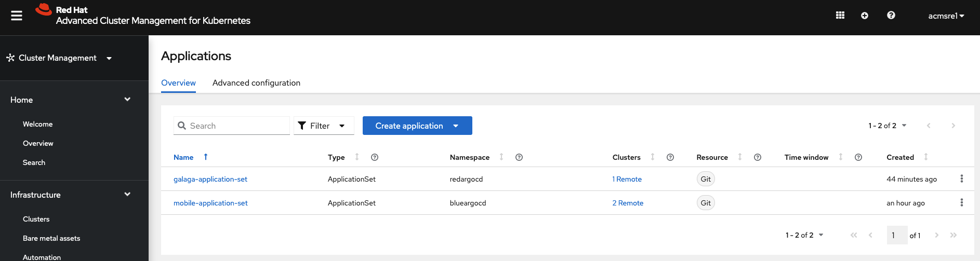Click the plus create resource icon
Screen dimensions: 980x261
click(865, 16)
